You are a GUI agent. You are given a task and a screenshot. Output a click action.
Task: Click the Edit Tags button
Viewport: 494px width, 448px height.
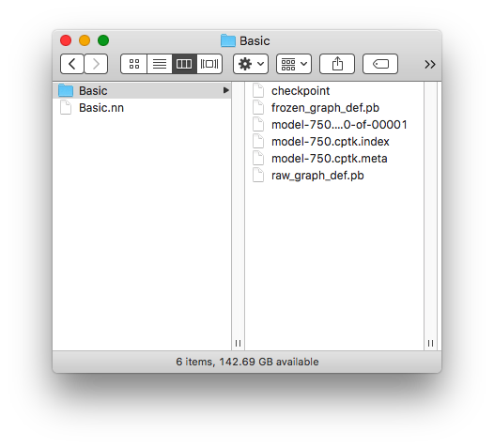[380, 64]
